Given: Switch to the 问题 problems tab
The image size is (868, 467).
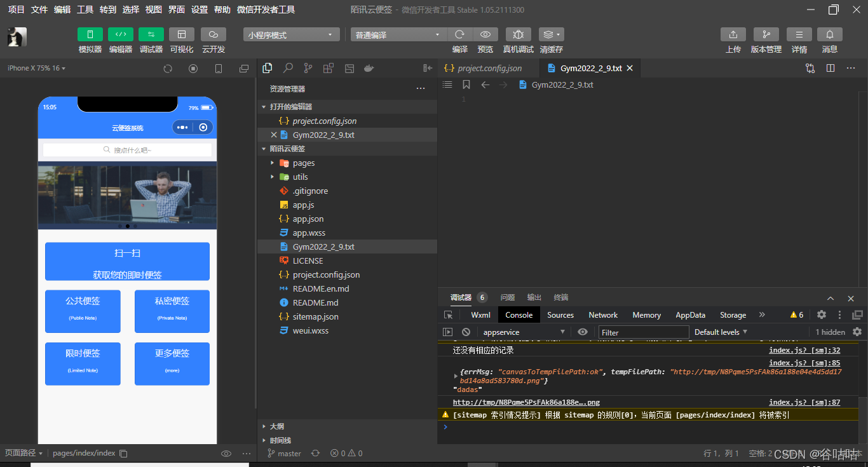Looking at the screenshot, I should coord(507,297).
